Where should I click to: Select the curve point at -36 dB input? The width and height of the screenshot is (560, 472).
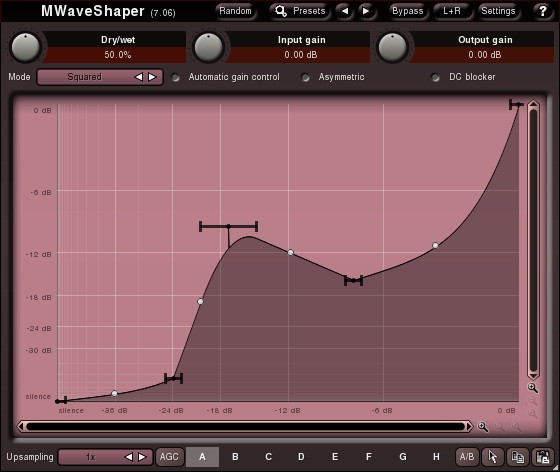(114, 393)
